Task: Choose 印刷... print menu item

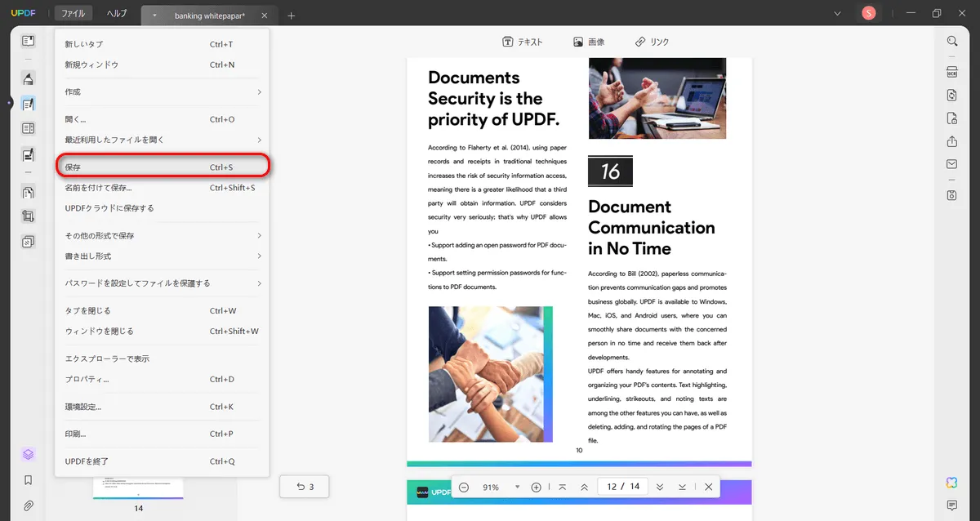Action: point(162,434)
